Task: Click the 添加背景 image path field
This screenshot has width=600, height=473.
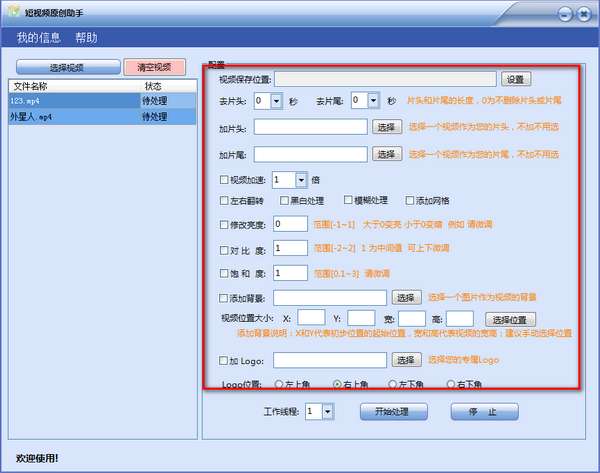Action: pos(330,298)
